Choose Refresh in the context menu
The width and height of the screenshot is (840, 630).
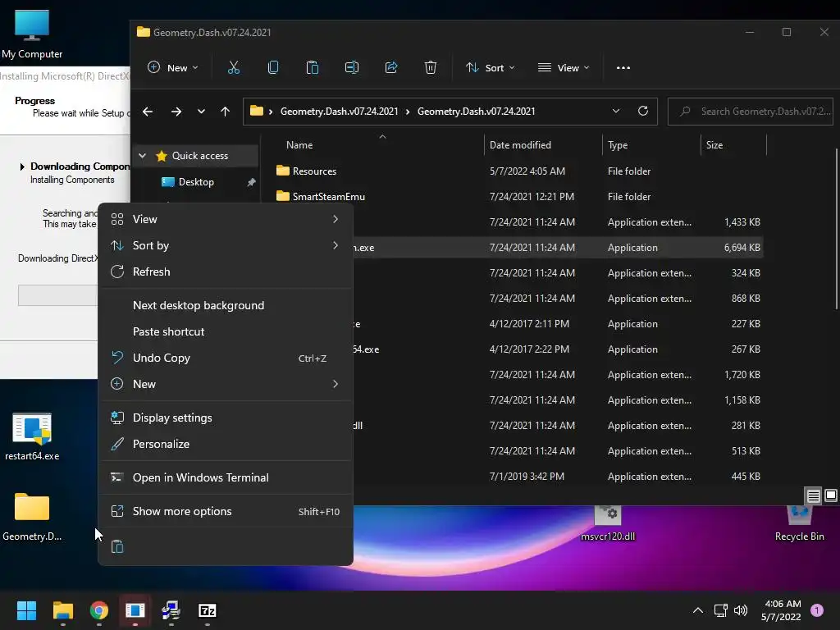[225, 272]
